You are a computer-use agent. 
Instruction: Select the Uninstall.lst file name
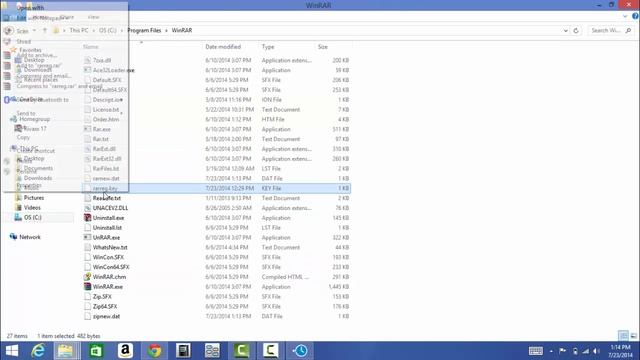pos(107,228)
